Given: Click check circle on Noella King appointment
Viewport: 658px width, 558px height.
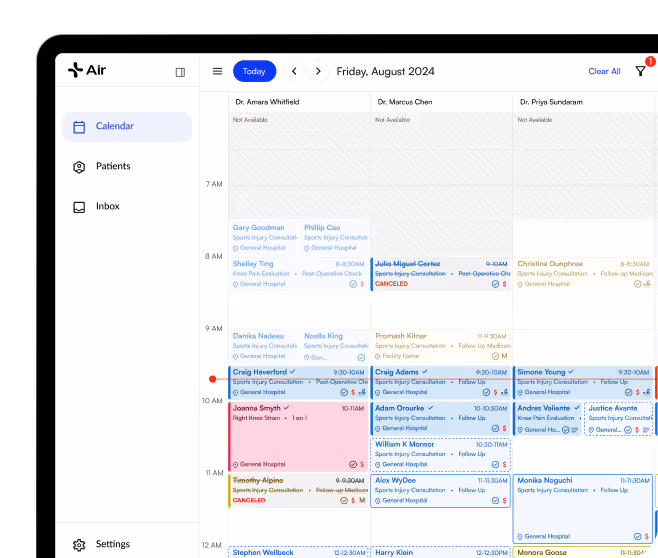Looking at the screenshot, I should [361, 357].
